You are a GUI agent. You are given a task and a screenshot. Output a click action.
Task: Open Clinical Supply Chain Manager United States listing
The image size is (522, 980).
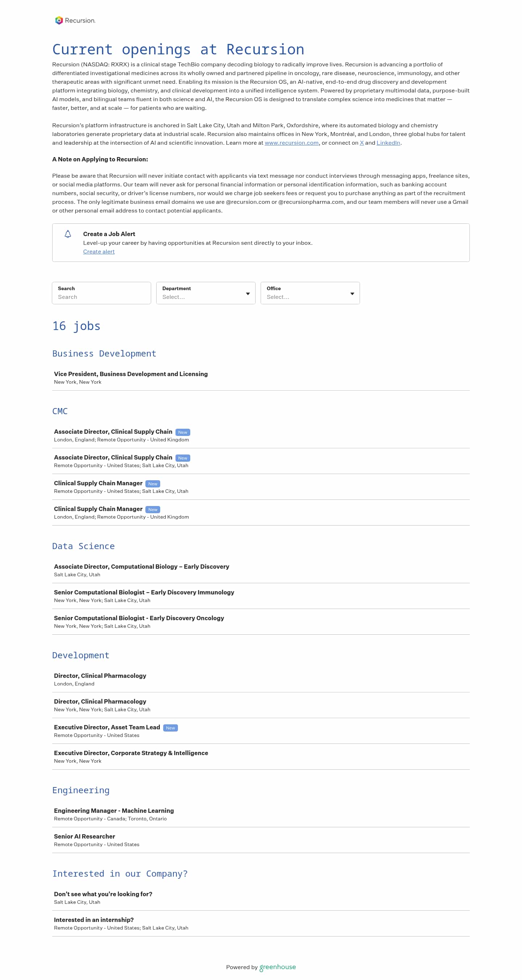[x=261, y=487]
